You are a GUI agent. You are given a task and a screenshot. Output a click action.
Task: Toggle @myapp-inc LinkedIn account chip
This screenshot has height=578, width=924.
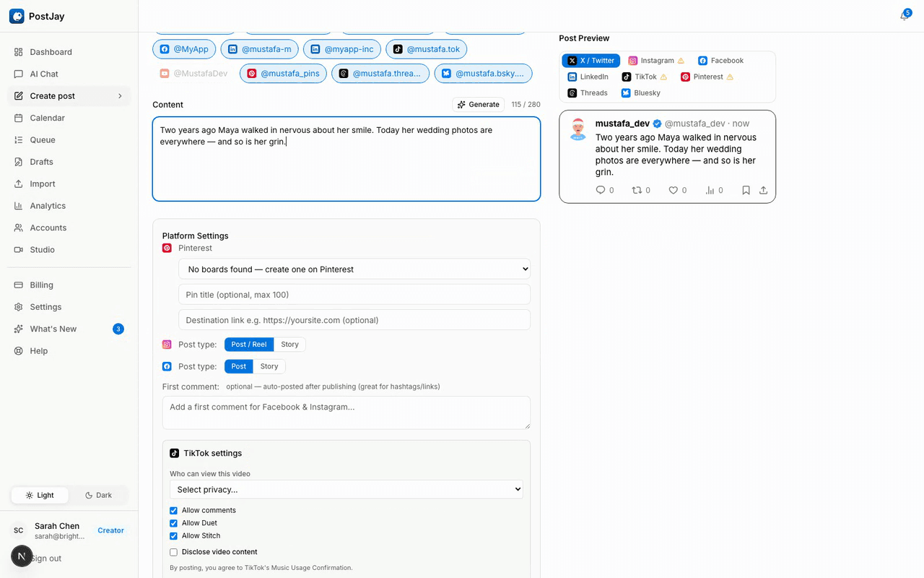tap(341, 49)
